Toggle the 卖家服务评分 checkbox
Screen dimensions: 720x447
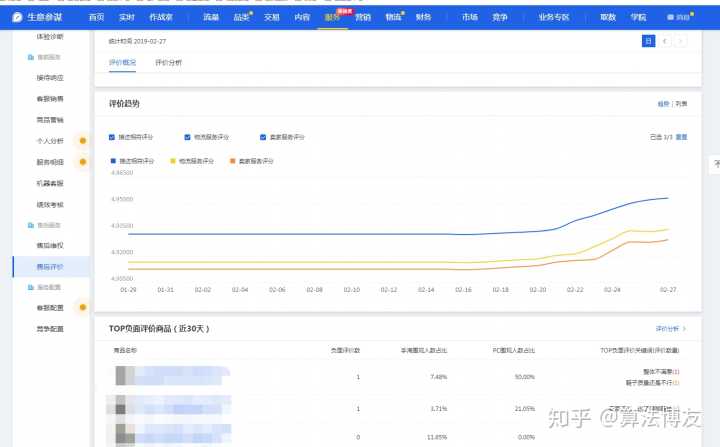coord(262,137)
